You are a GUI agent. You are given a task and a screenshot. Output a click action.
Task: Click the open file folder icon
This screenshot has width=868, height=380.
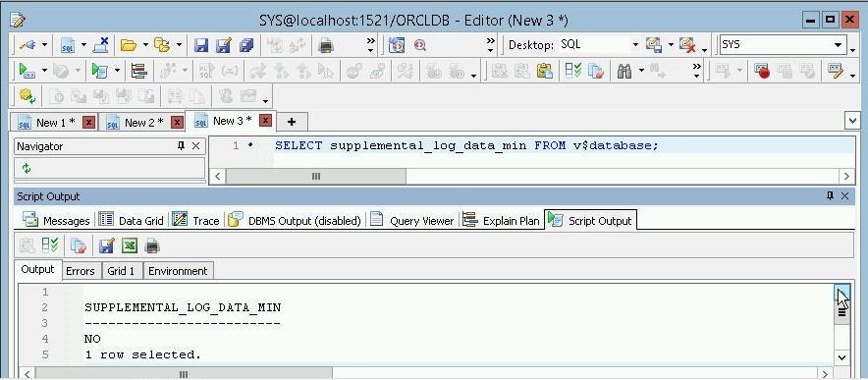point(129,45)
